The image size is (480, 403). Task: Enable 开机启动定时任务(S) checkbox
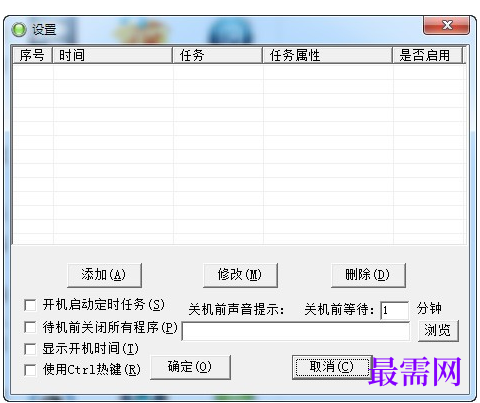(30, 305)
